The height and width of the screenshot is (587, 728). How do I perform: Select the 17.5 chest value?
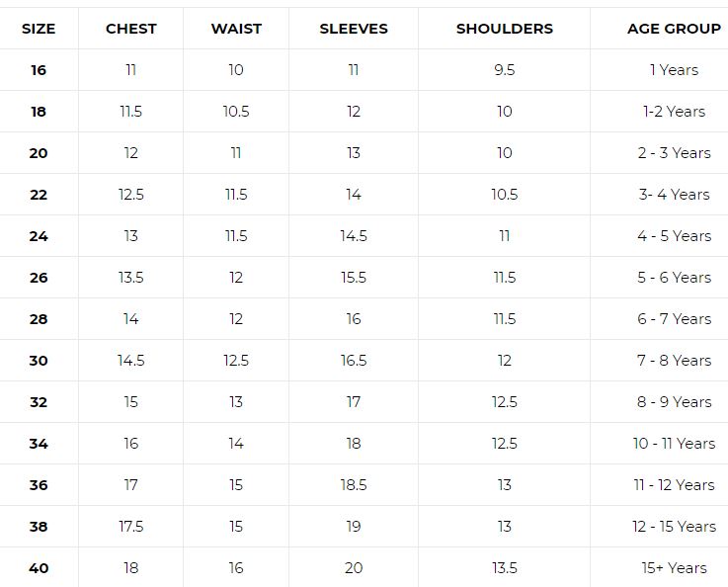(x=131, y=526)
